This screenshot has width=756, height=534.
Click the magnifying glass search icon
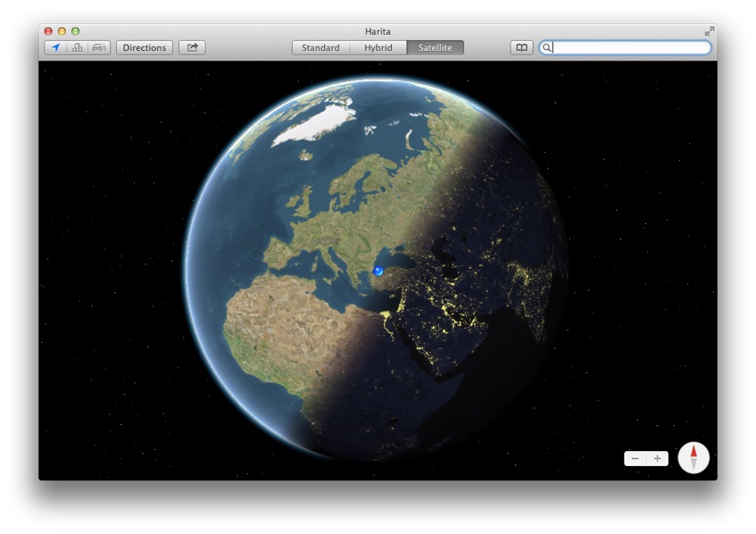[546, 47]
